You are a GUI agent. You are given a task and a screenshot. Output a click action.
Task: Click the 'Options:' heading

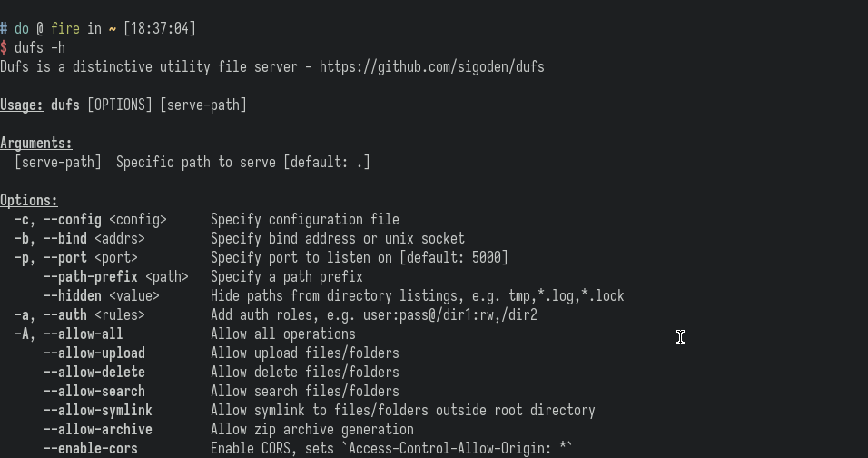29,201
